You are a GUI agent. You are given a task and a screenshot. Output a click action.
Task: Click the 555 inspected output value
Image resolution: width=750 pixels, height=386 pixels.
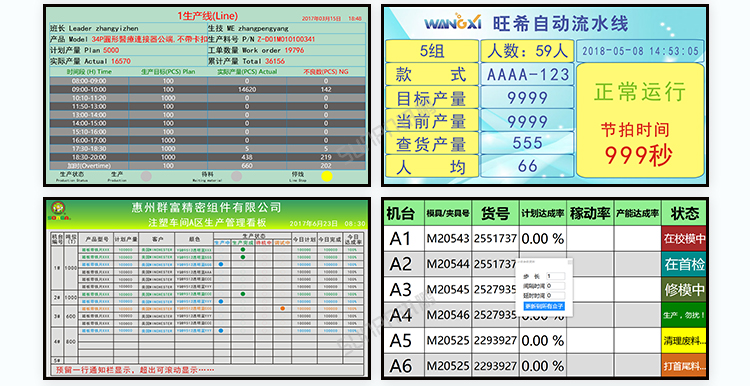(527, 143)
